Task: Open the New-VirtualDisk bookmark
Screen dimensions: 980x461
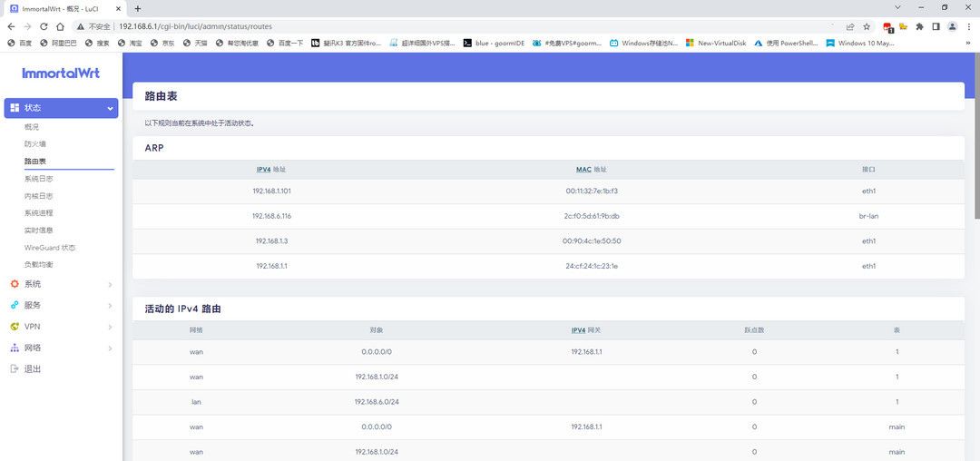Action: click(x=716, y=43)
